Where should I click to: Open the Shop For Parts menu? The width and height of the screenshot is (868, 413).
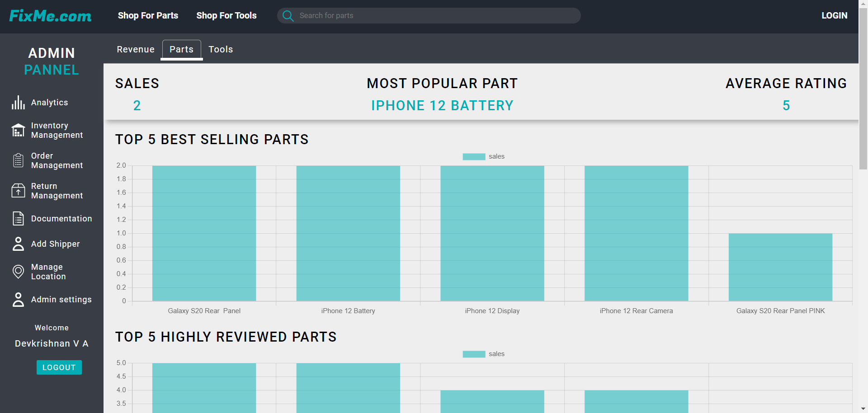pos(148,15)
